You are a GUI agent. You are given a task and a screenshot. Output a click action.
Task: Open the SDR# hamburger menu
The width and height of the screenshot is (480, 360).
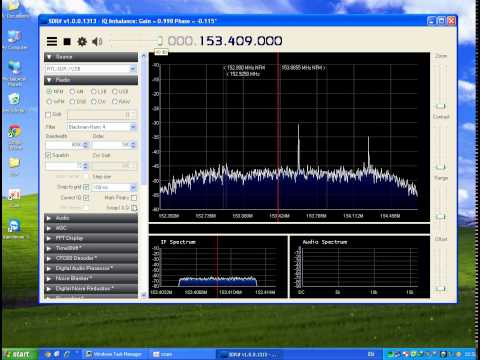pyautogui.click(x=52, y=41)
